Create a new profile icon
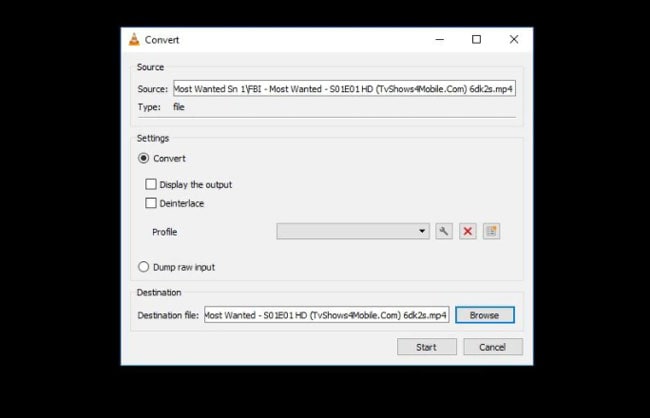 (491, 231)
